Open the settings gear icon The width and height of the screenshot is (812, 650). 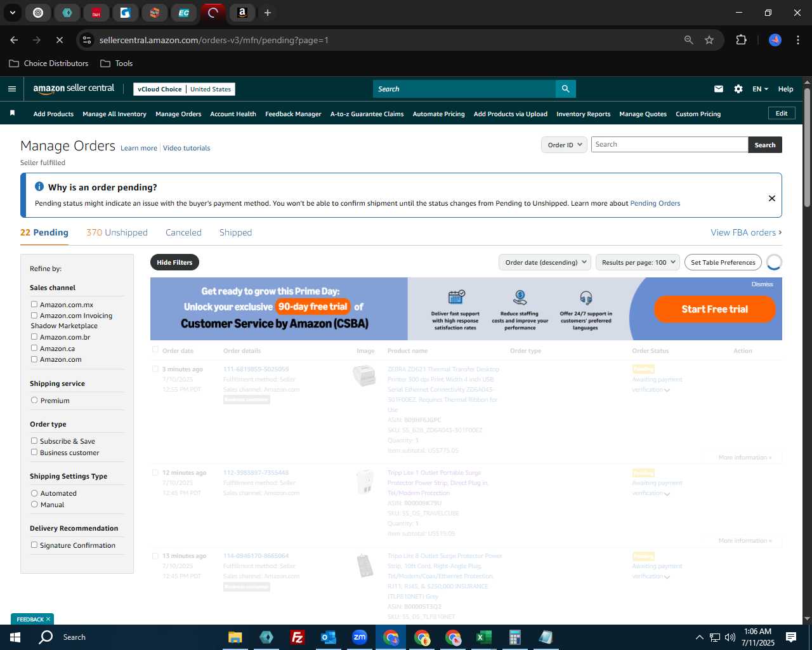pyautogui.click(x=738, y=89)
